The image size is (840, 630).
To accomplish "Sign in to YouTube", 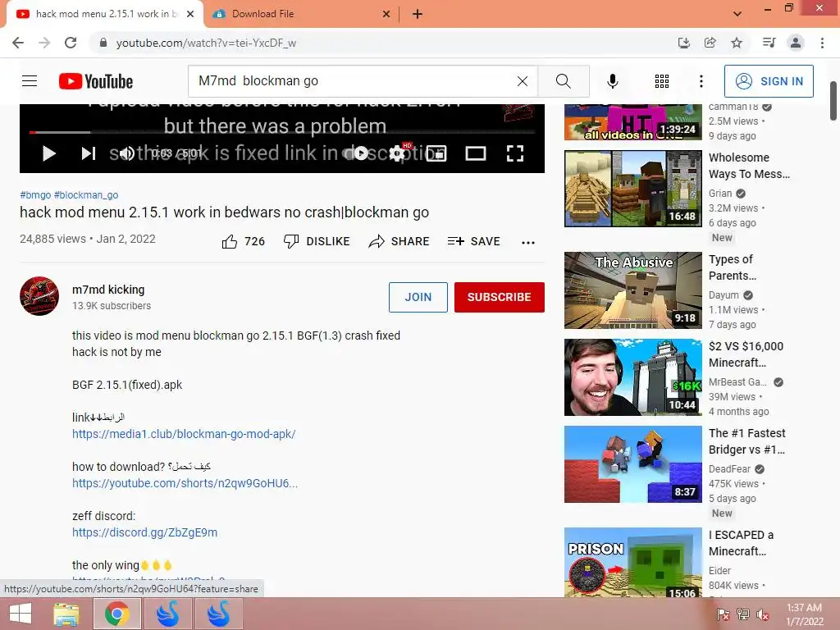I will pos(769,81).
